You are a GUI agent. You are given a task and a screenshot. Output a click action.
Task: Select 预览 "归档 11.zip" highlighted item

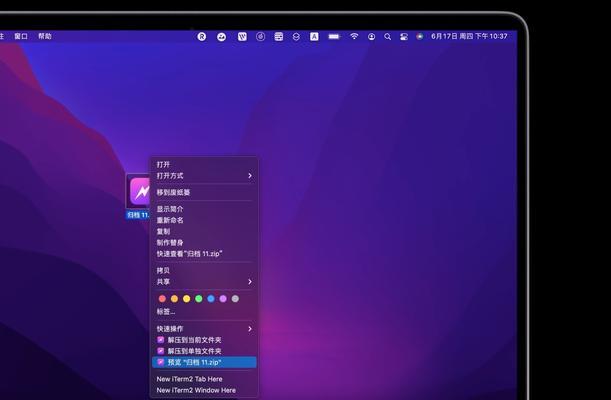click(x=204, y=362)
